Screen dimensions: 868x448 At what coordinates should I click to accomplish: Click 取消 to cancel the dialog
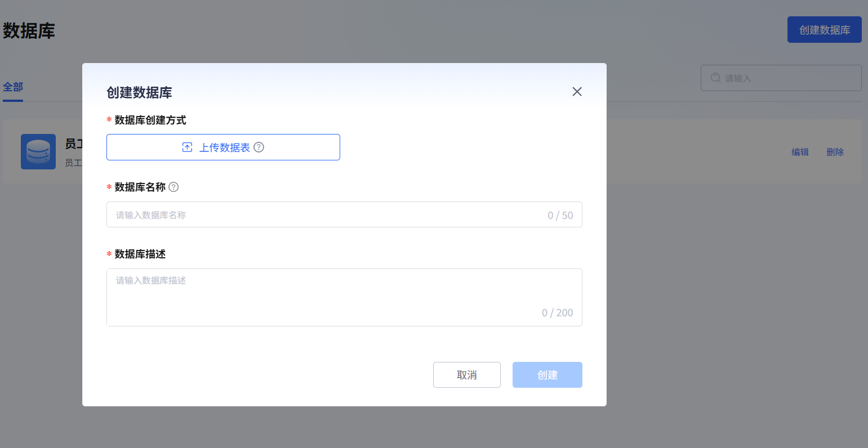(467, 375)
